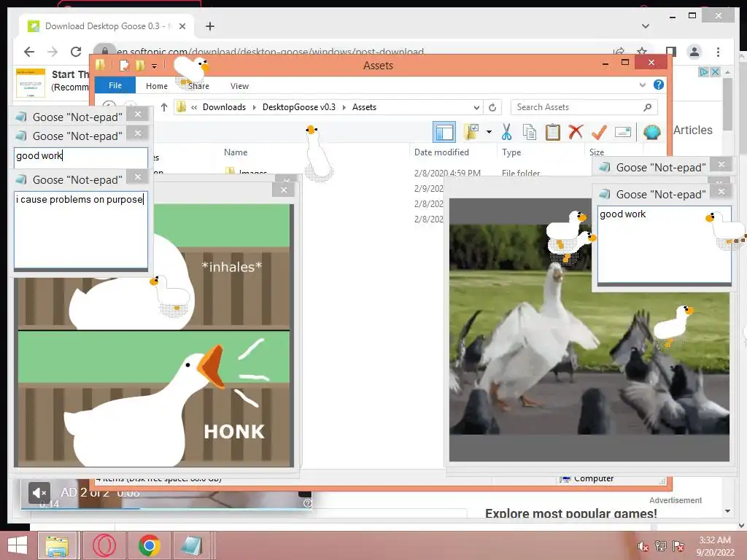Click the goose chasing pigeons photo
The image size is (747, 560).
pos(589,329)
